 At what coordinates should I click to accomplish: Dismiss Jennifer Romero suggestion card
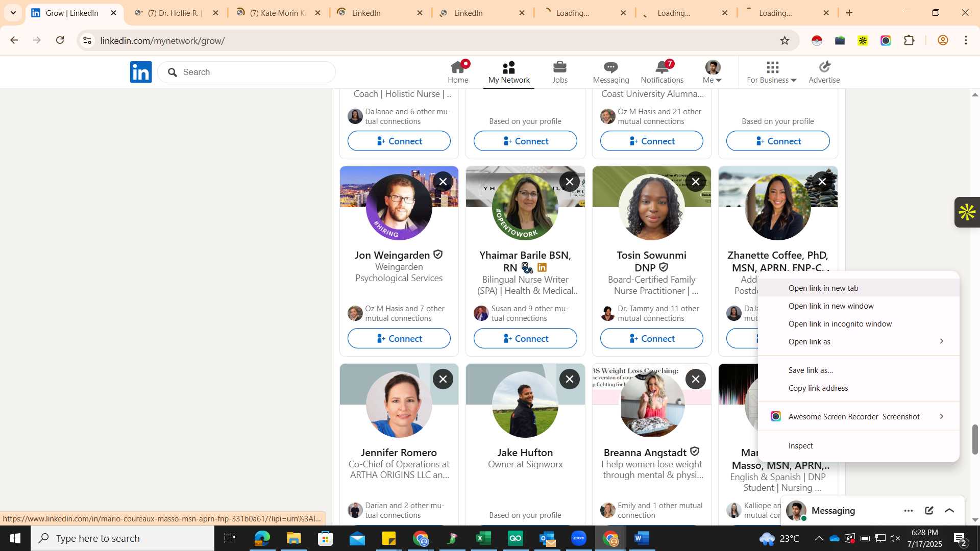(443, 379)
